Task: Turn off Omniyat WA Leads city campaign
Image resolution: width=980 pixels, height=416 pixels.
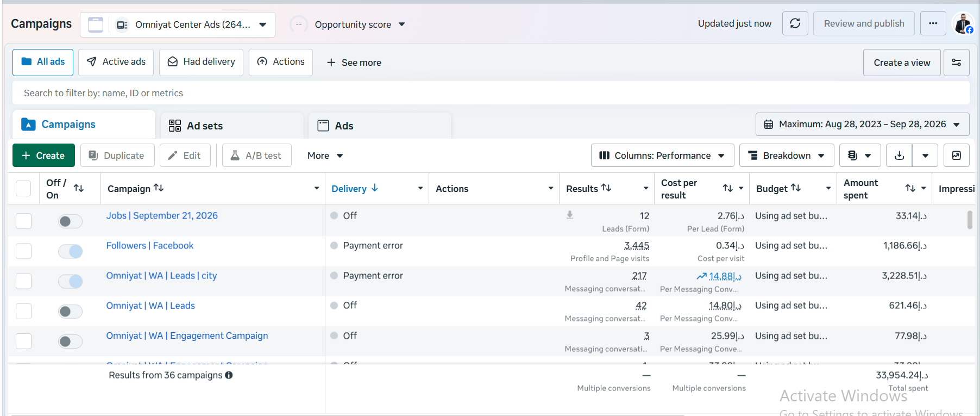Action: pyautogui.click(x=71, y=281)
